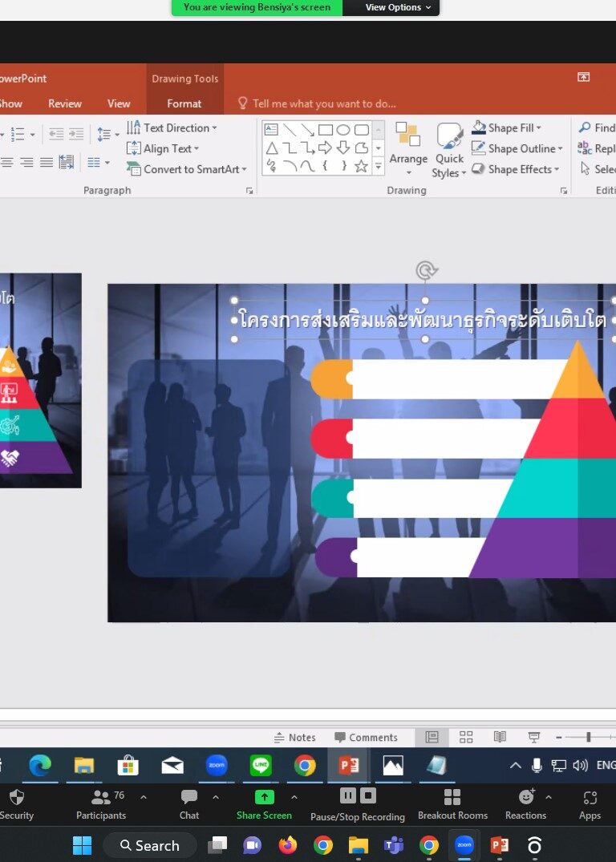This screenshot has height=862, width=616.
Task: Open the Add or Remove Columns icon
Action: point(98,162)
